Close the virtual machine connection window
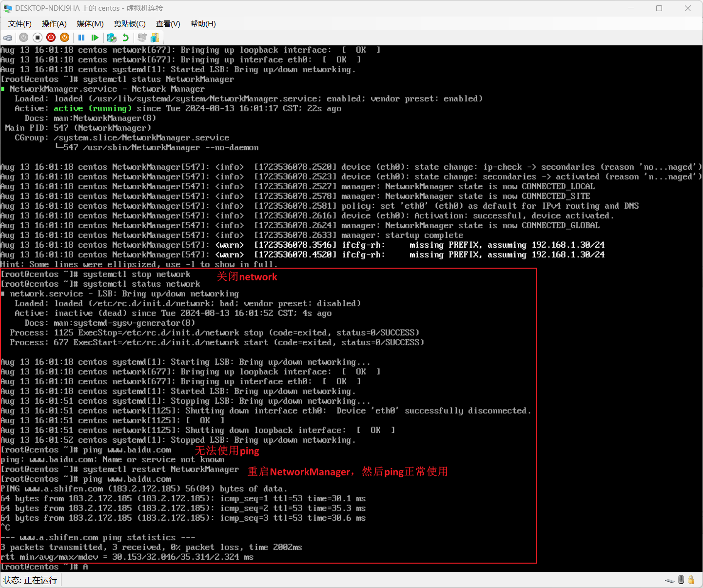703x588 pixels. click(x=688, y=8)
